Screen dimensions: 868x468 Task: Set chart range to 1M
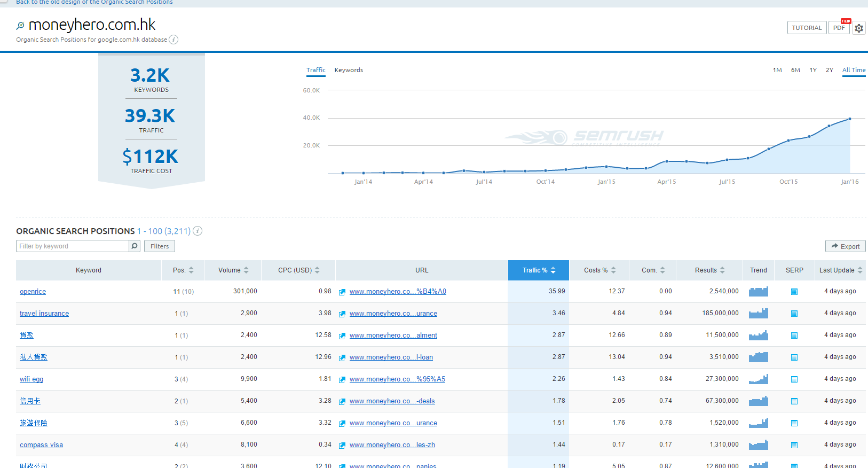(x=777, y=70)
